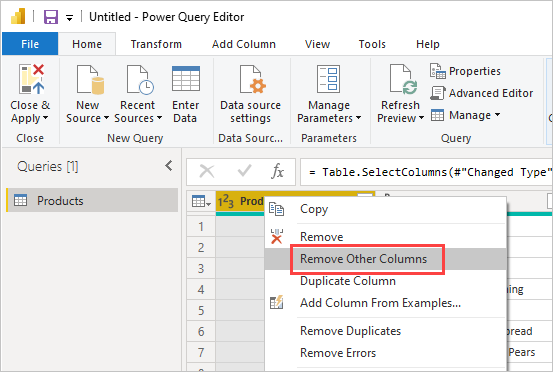Open the table options menu in grid corner
This screenshot has width=553, height=372.
click(201, 201)
